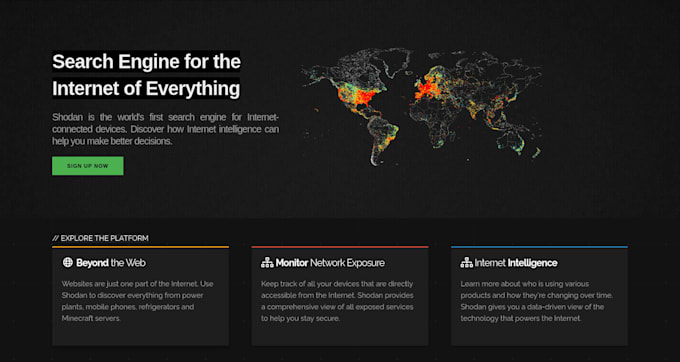The height and width of the screenshot is (362, 680).
Task: Open the Internet Intelligence heading
Action: (516, 263)
